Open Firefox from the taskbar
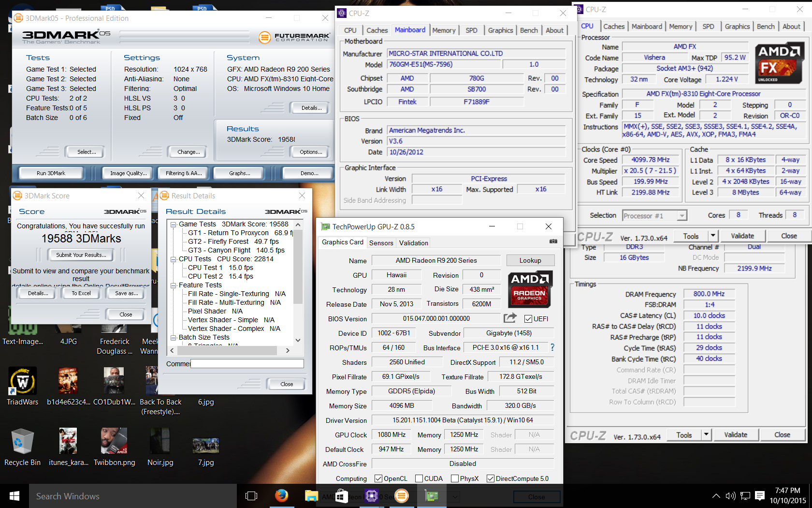Screen dimensions: 812x508 (281, 496)
